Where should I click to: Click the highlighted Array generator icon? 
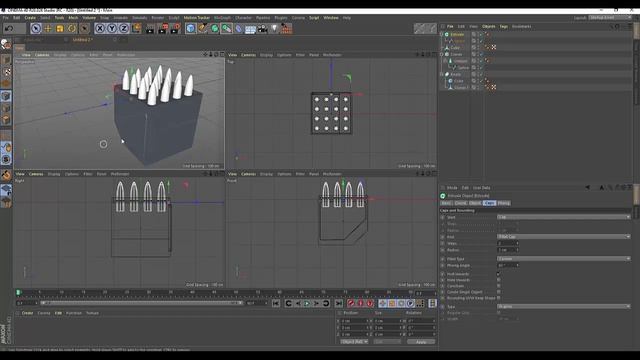pos(226,28)
